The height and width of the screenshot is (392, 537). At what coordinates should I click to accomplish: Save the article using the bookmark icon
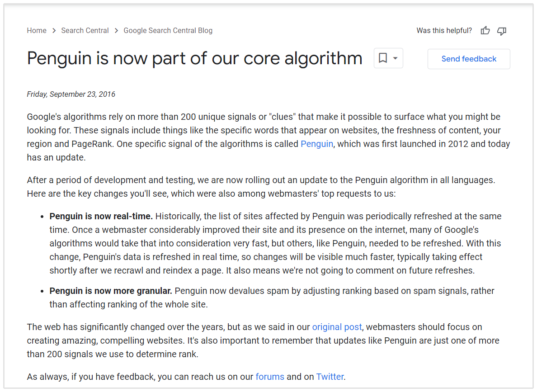[x=383, y=58]
